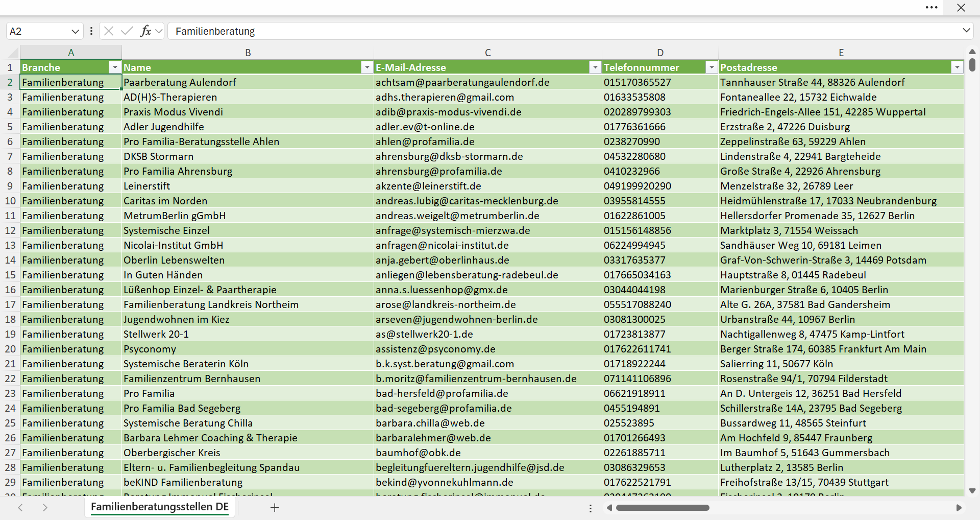Select cell Paarberatung Aulendorf
This screenshot has height=520, width=980.
(248, 82)
